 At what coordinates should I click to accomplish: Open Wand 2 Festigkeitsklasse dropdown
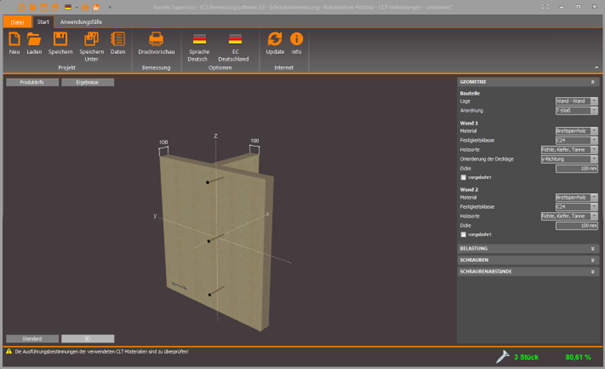(576, 207)
